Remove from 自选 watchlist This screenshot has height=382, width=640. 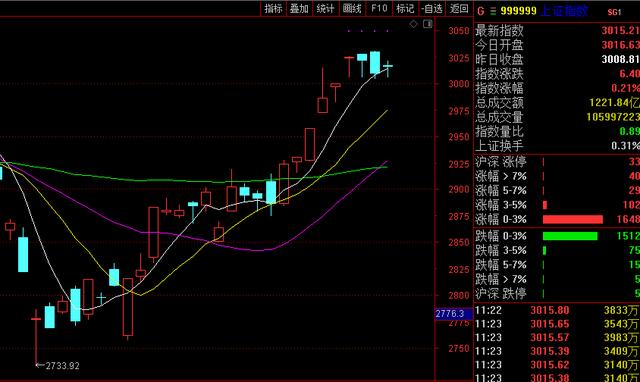tap(432, 9)
